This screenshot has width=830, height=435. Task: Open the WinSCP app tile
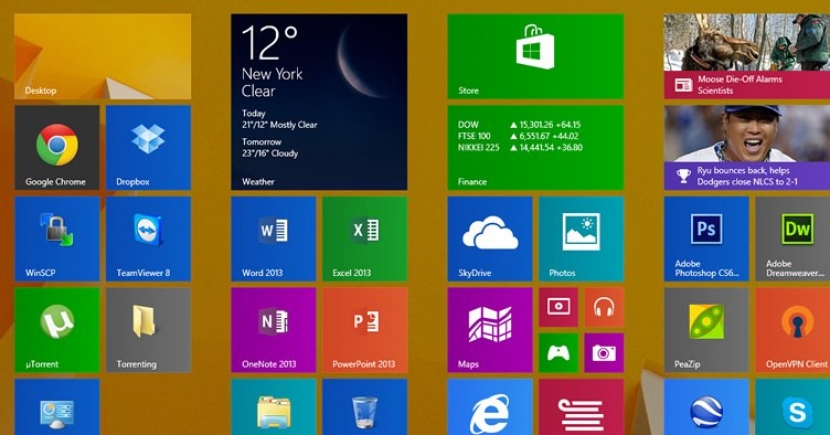click(x=57, y=238)
